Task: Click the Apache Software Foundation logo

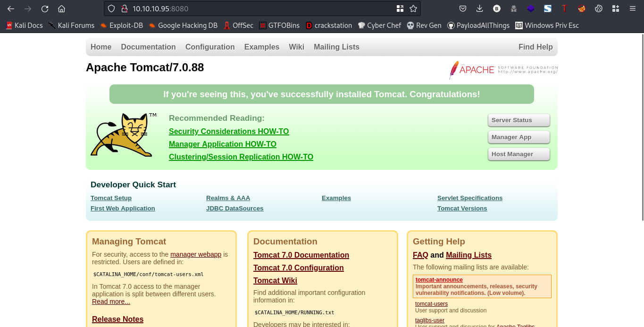Action: coord(503,70)
